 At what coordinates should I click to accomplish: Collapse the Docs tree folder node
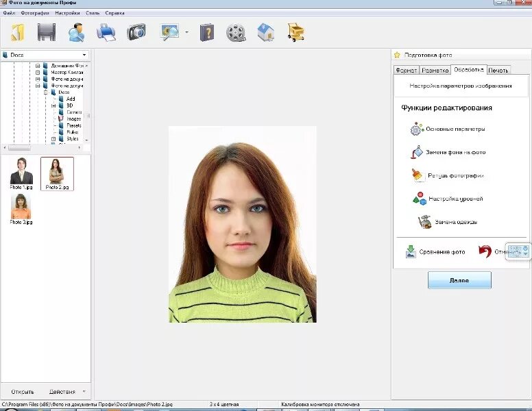pyautogui.click(x=45, y=92)
